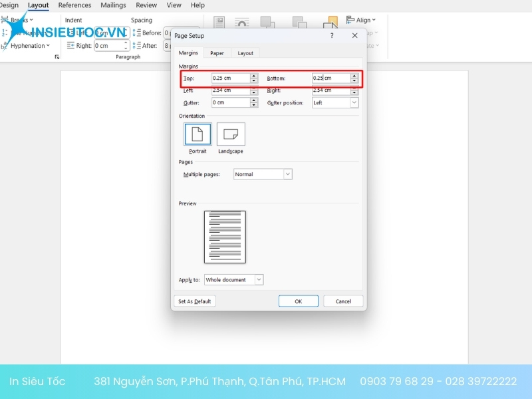Click the page preview thumbnail
Image resolution: width=532 pixels, height=399 pixels.
[x=225, y=237]
